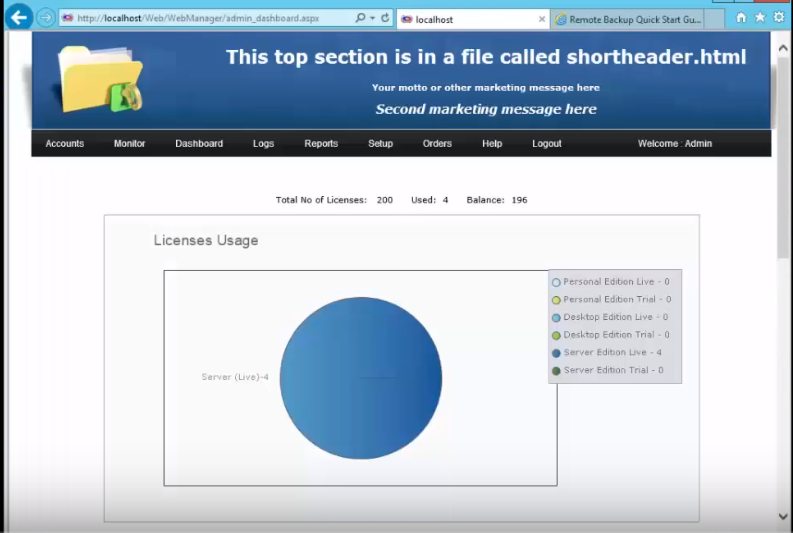Click the scrollbar up arrow

point(783,48)
